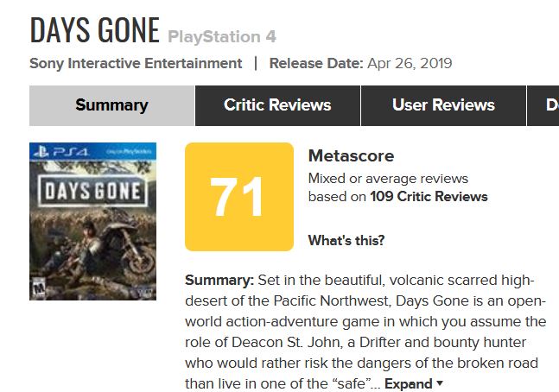Click the DAYS GONE page title
Image resolution: width=559 pixels, height=392 pixels.
[x=94, y=30]
